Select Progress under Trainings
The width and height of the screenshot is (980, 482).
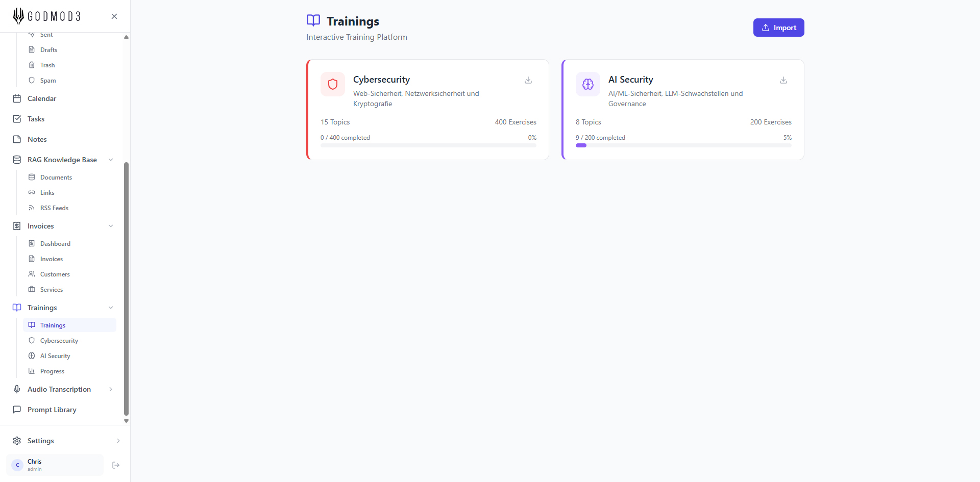point(52,371)
